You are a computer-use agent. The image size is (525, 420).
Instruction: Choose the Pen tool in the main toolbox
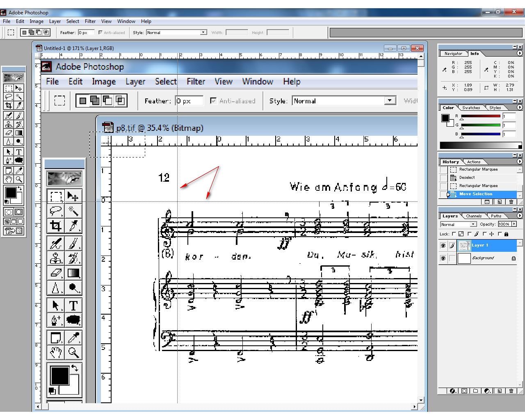pos(9,160)
